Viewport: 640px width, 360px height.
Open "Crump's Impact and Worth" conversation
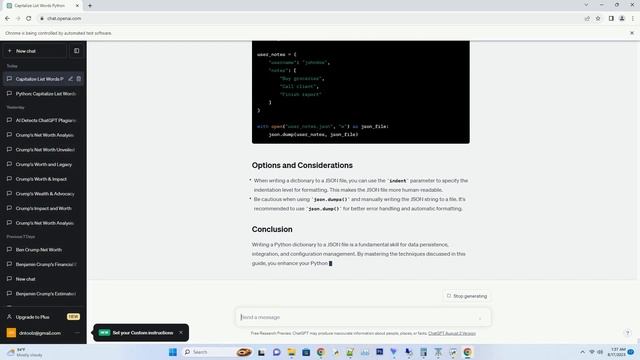tap(43, 209)
